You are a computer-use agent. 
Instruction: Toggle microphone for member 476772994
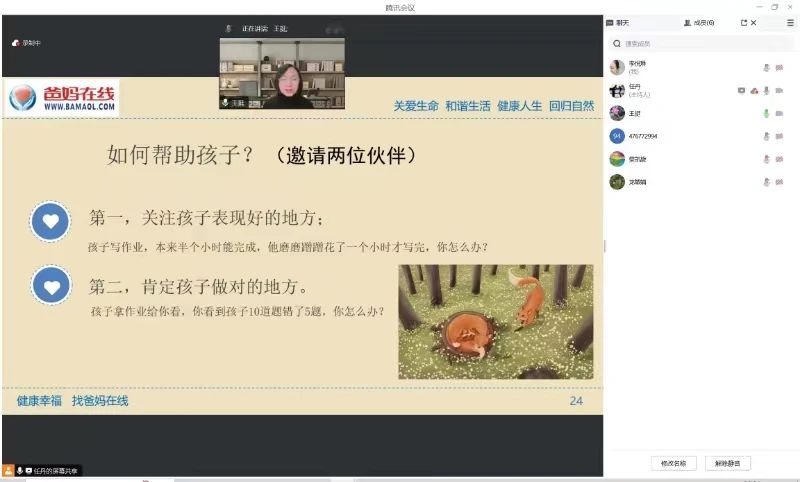coord(766,136)
